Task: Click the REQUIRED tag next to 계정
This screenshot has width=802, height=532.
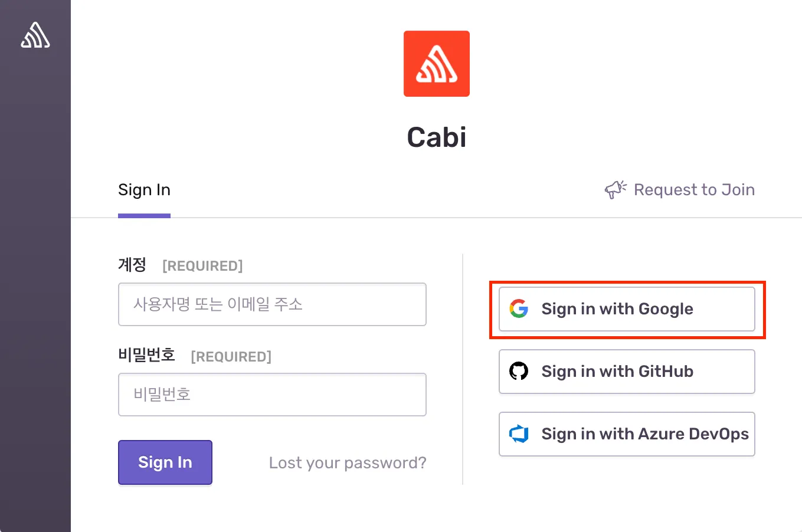Action: tap(202, 266)
